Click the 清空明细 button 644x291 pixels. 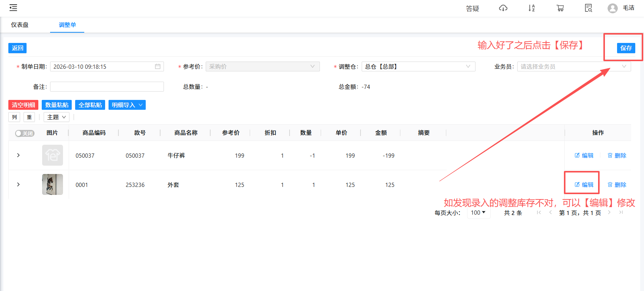23,105
